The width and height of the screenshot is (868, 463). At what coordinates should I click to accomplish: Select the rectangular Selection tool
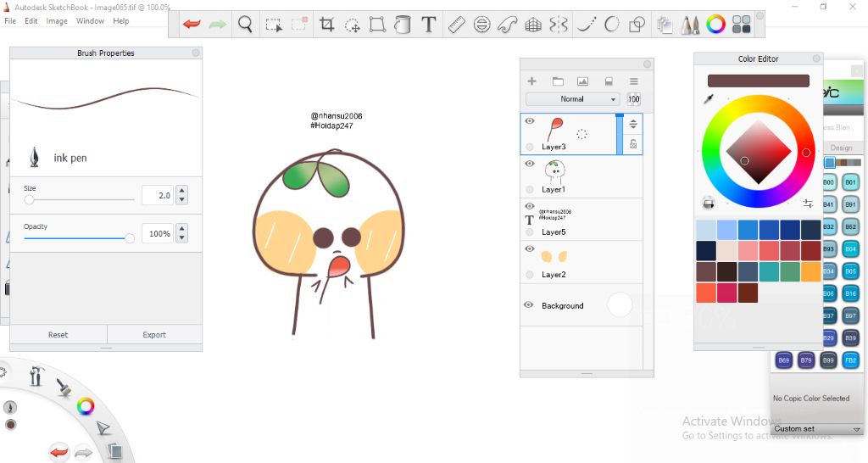(274, 25)
